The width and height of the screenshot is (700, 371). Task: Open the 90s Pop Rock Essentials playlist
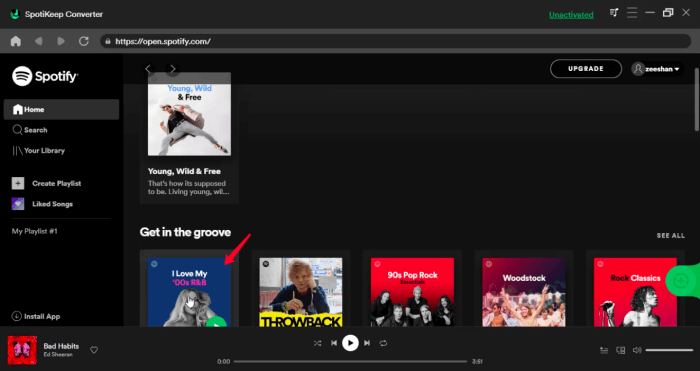412,292
